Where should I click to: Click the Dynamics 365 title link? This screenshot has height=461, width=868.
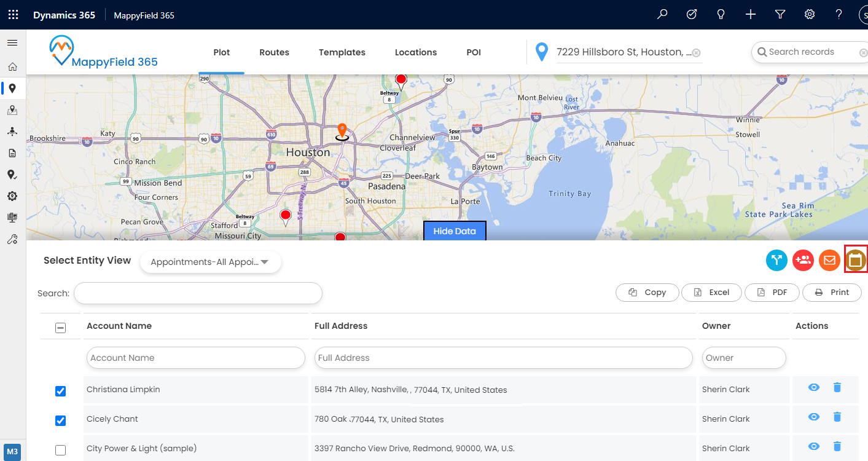[x=64, y=15]
